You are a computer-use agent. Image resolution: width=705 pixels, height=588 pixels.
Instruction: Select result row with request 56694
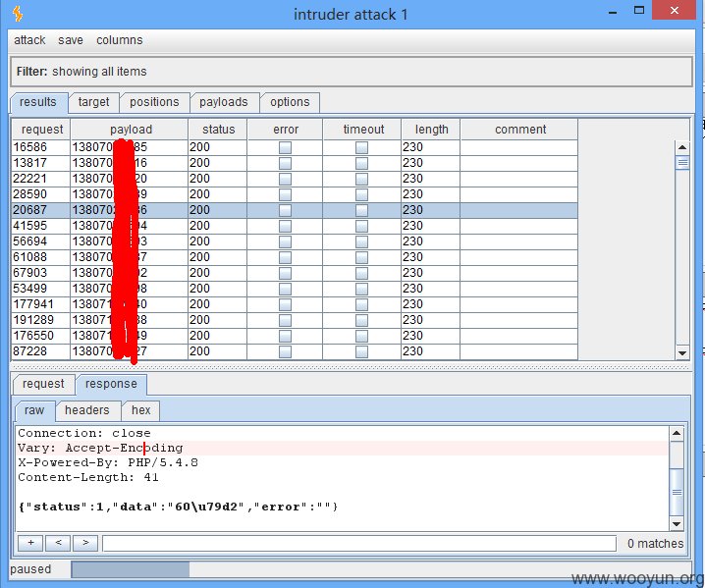pos(295,241)
